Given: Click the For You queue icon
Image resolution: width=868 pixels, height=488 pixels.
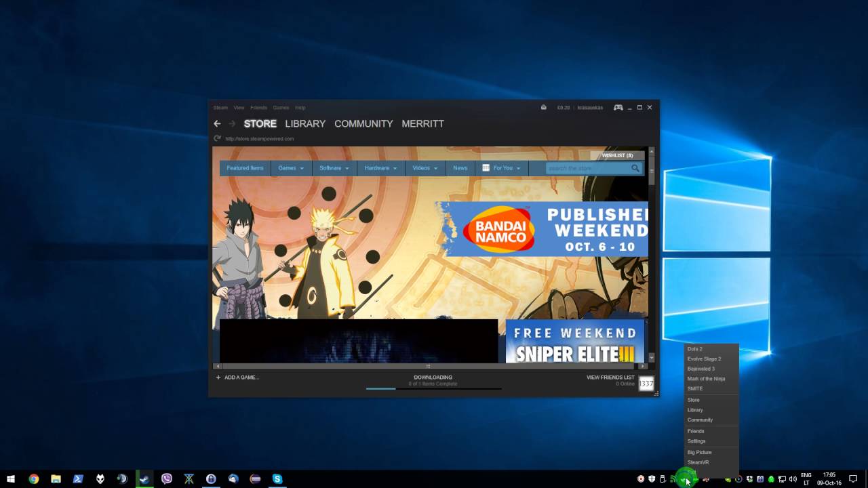Looking at the screenshot, I should pyautogui.click(x=486, y=167).
